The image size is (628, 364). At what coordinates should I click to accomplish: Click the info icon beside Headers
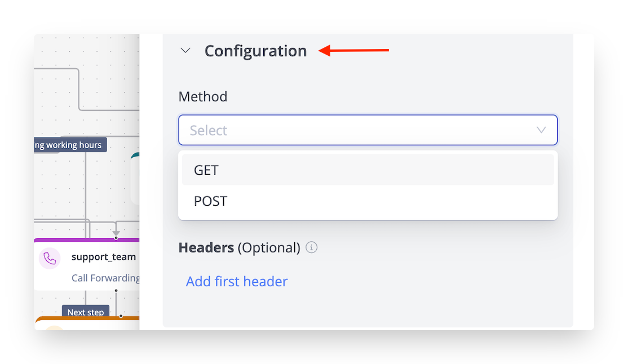click(x=312, y=247)
